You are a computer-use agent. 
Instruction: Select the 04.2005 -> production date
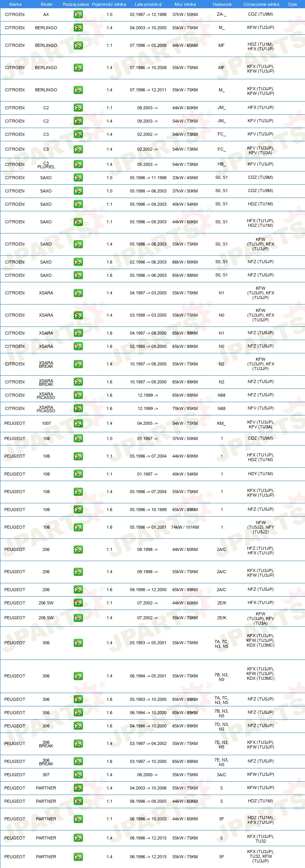tap(147, 423)
